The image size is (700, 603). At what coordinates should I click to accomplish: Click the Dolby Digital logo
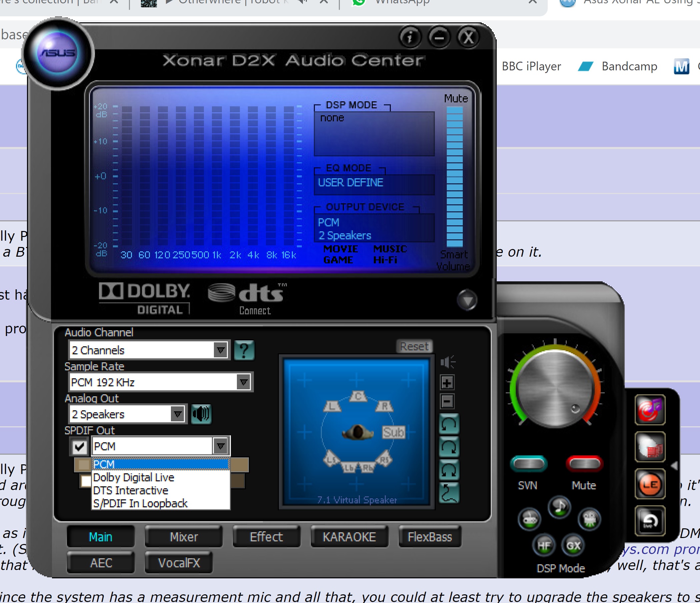point(145,298)
